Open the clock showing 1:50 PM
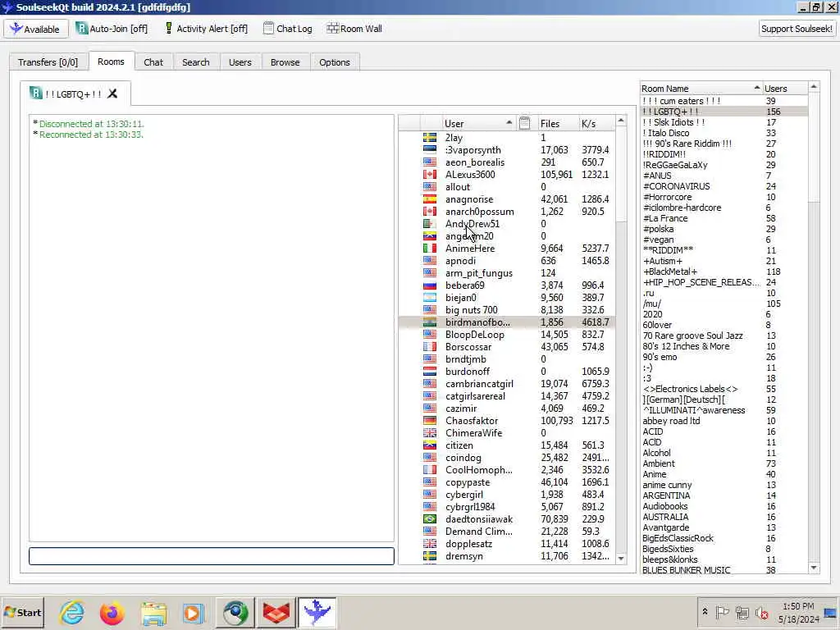This screenshot has height=630, width=840. coord(799,613)
